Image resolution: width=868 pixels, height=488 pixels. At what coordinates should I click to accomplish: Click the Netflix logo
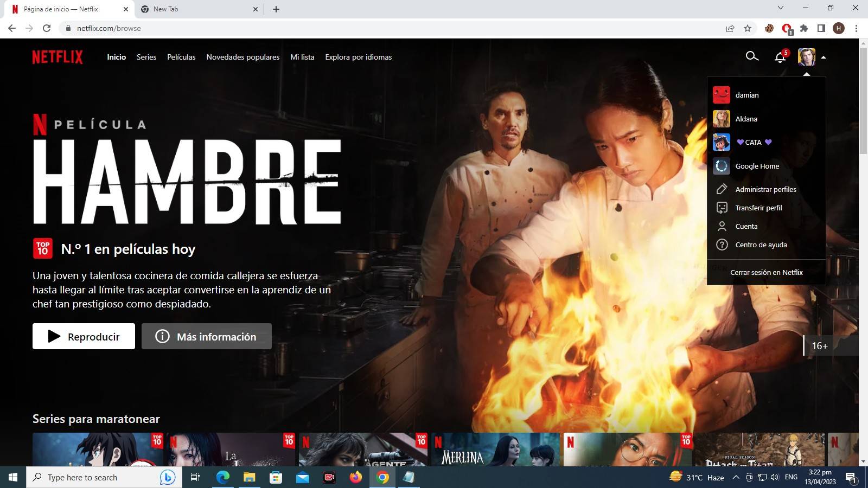click(58, 57)
